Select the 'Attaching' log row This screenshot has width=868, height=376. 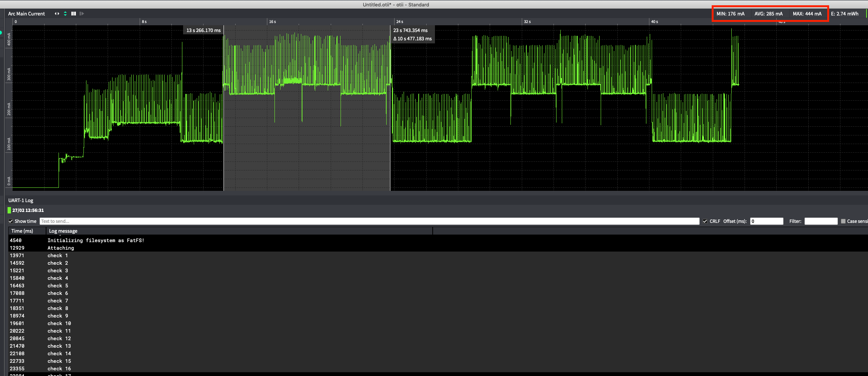click(x=438, y=248)
